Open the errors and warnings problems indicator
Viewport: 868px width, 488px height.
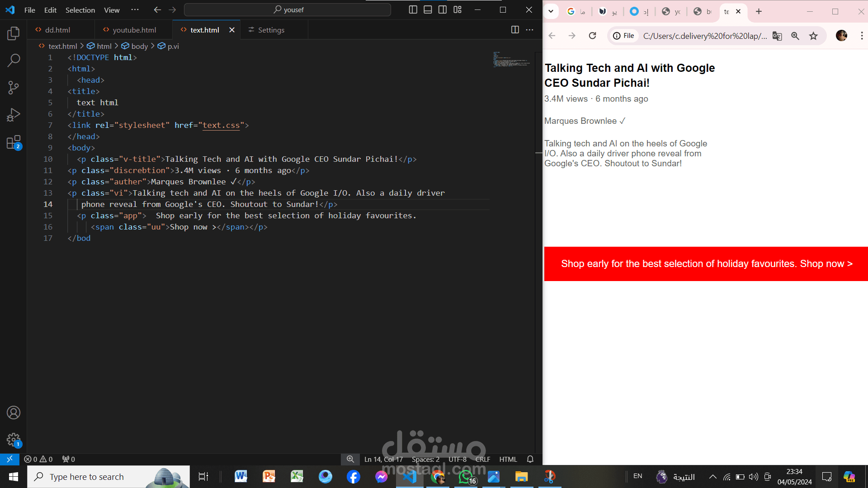(38, 459)
